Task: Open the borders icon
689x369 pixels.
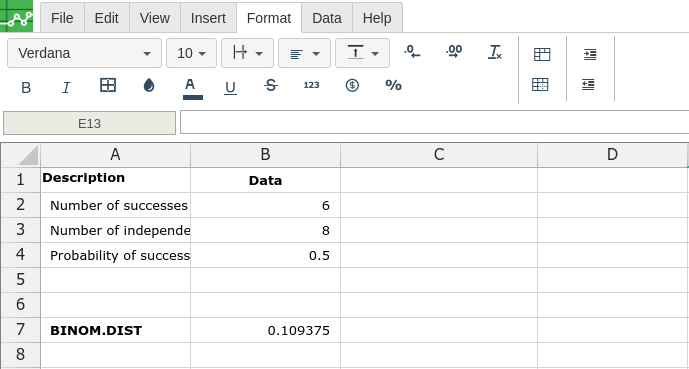Action: pos(108,85)
